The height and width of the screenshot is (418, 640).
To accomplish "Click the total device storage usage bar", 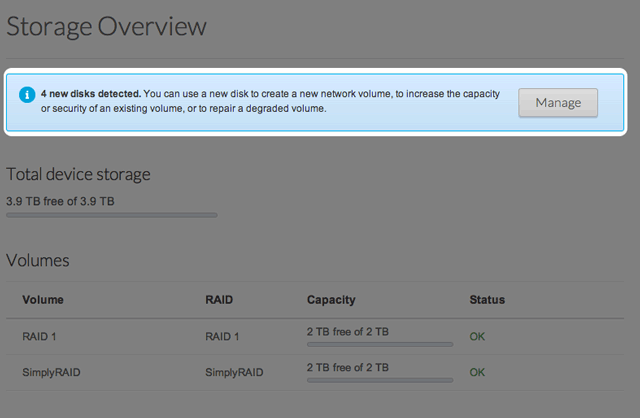I will click(x=112, y=215).
